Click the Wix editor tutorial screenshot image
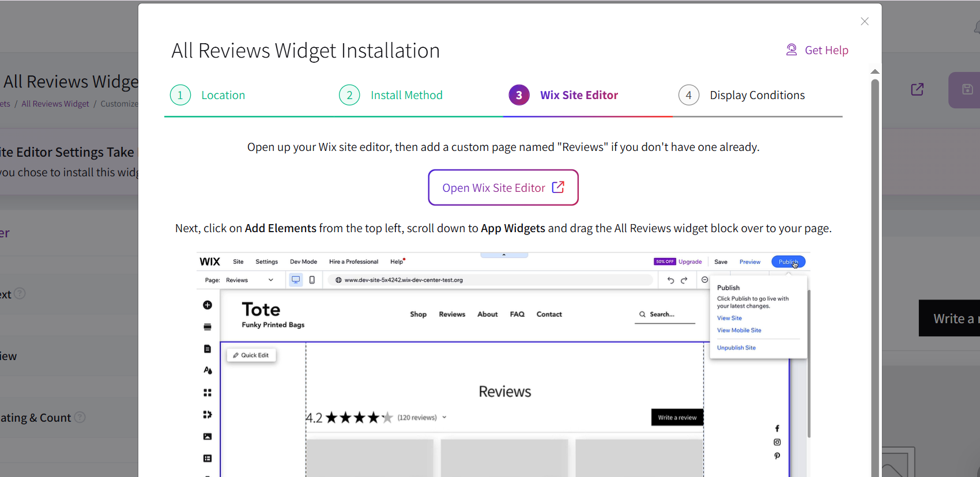The image size is (980, 477). (503, 365)
